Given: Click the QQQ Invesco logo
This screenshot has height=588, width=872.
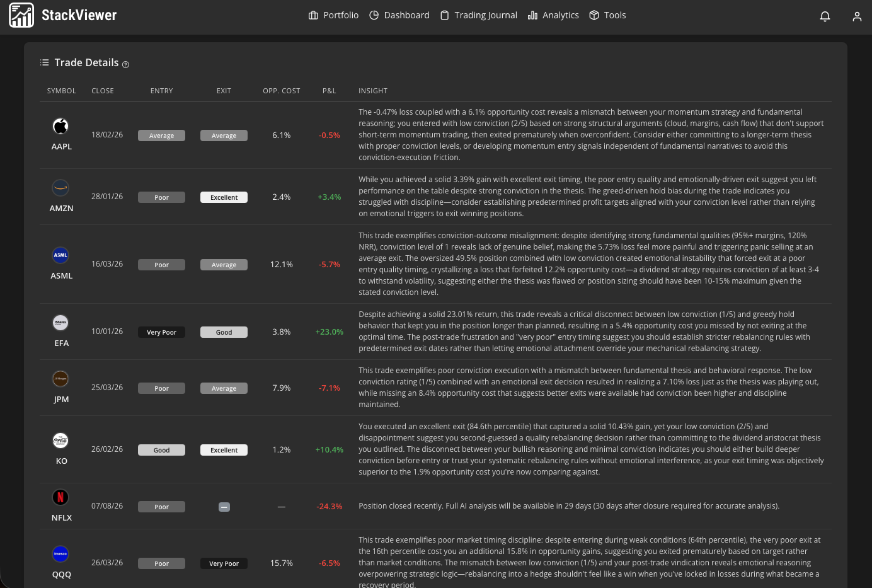Looking at the screenshot, I should pos(60,554).
